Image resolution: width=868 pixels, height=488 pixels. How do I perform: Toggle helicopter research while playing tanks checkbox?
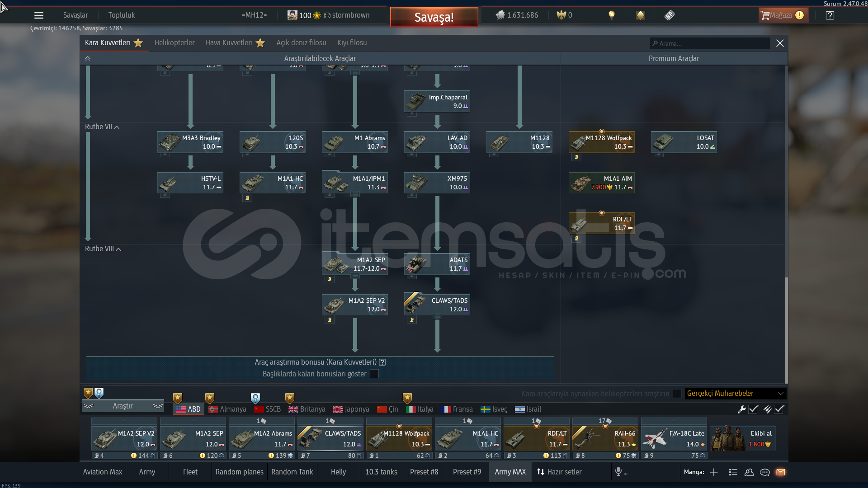[677, 394]
